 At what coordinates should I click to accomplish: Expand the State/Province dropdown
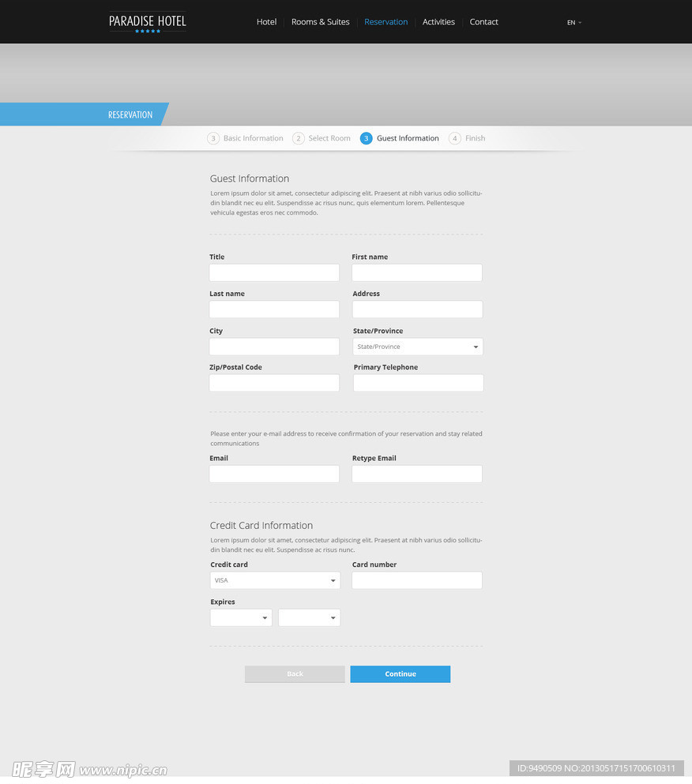(418, 347)
